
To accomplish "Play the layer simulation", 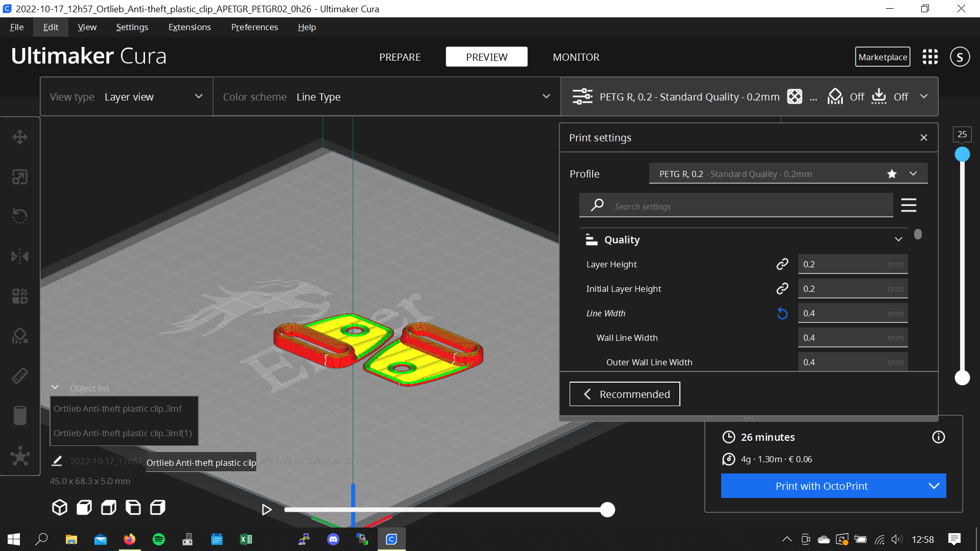I will click(266, 509).
